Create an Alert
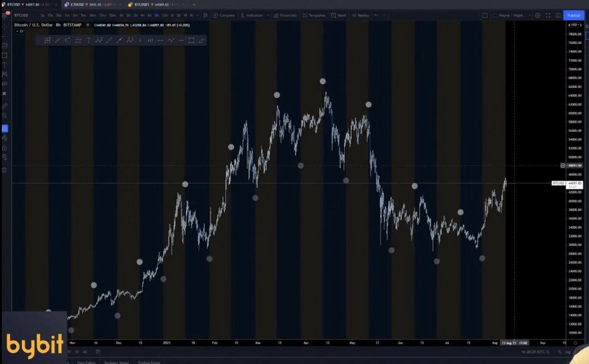Screen dimensions: 589x364 (x=339, y=15)
